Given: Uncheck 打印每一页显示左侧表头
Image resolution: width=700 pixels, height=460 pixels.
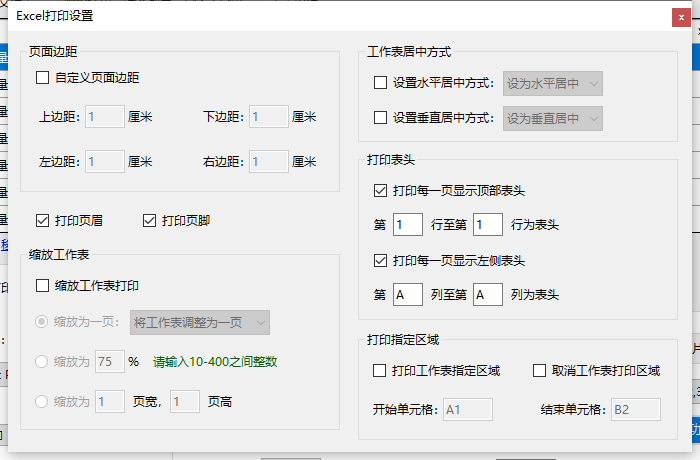Looking at the screenshot, I should [380, 260].
